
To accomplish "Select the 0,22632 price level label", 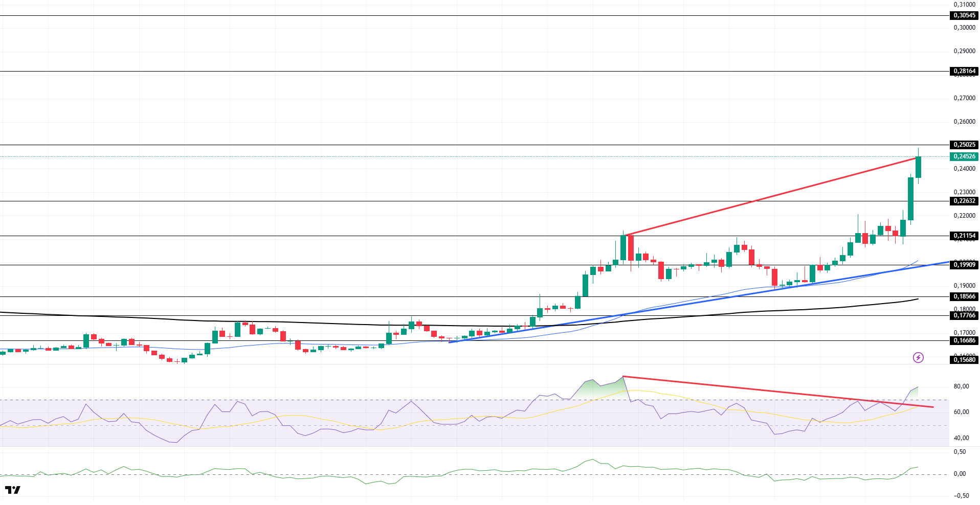I will [x=964, y=201].
